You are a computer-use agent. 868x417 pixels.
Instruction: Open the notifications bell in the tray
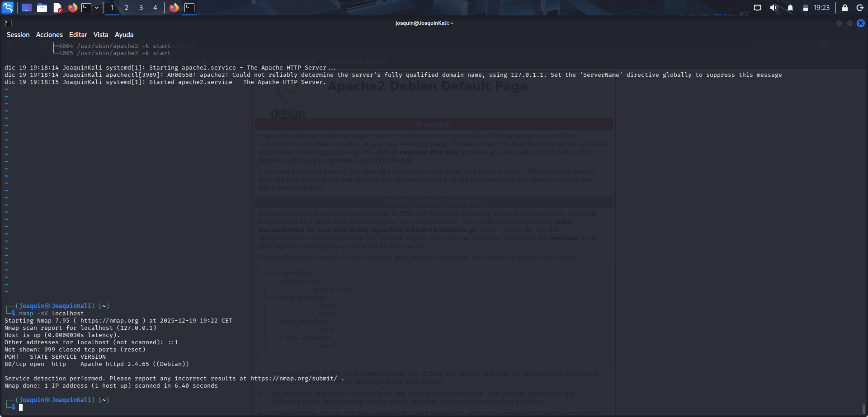click(x=790, y=7)
